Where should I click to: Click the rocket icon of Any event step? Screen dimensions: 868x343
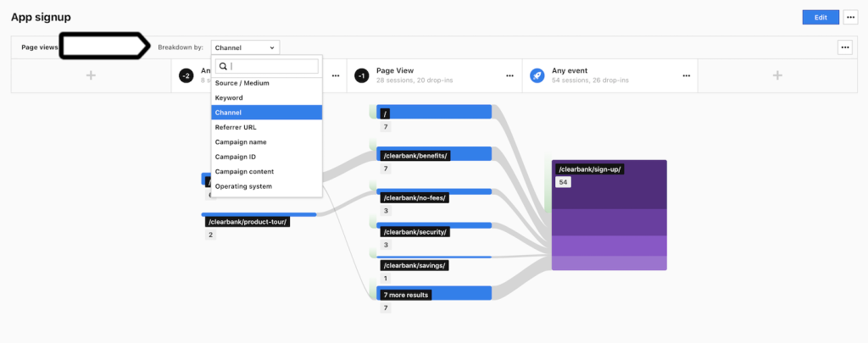pos(537,75)
